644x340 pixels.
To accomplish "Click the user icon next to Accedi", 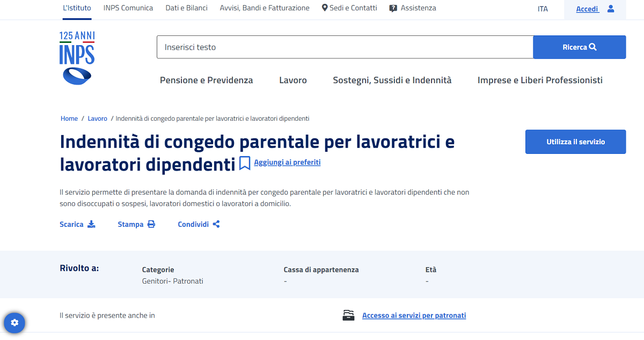I will point(610,9).
